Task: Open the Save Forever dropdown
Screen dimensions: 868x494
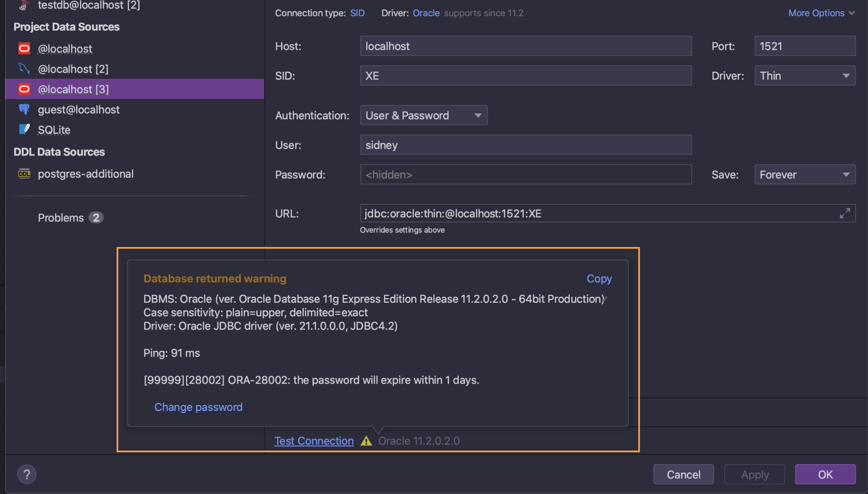Action: click(x=804, y=175)
